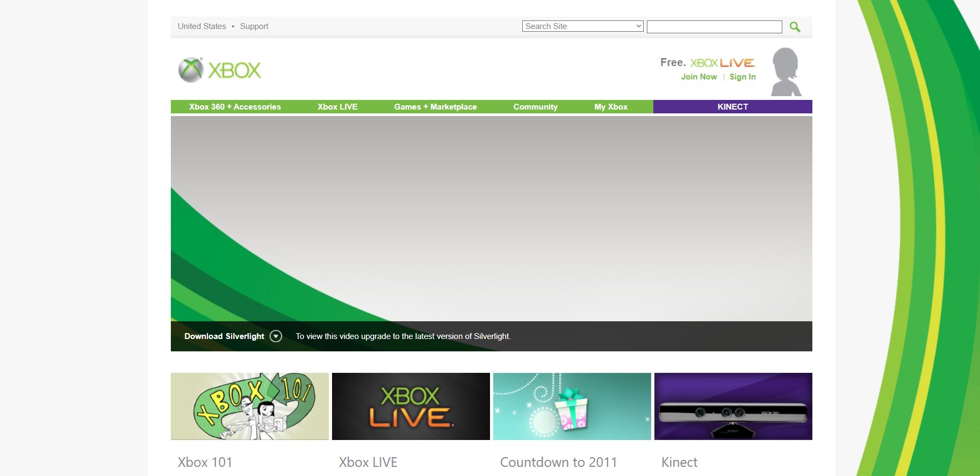Image resolution: width=980 pixels, height=476 pixels.
Task: Open the Kinect sensor thumbnail
Action: [733, 407]
